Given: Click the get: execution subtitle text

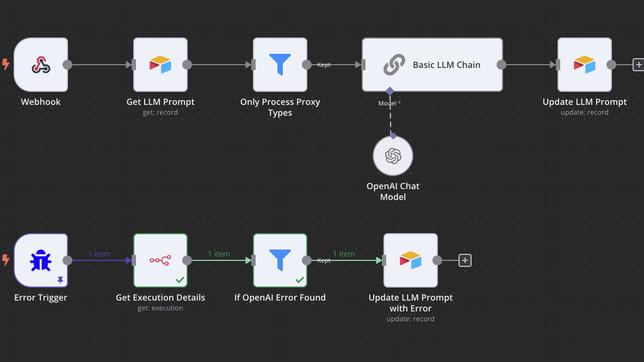Looking at the screenshot, I should (x=160, y=308).
